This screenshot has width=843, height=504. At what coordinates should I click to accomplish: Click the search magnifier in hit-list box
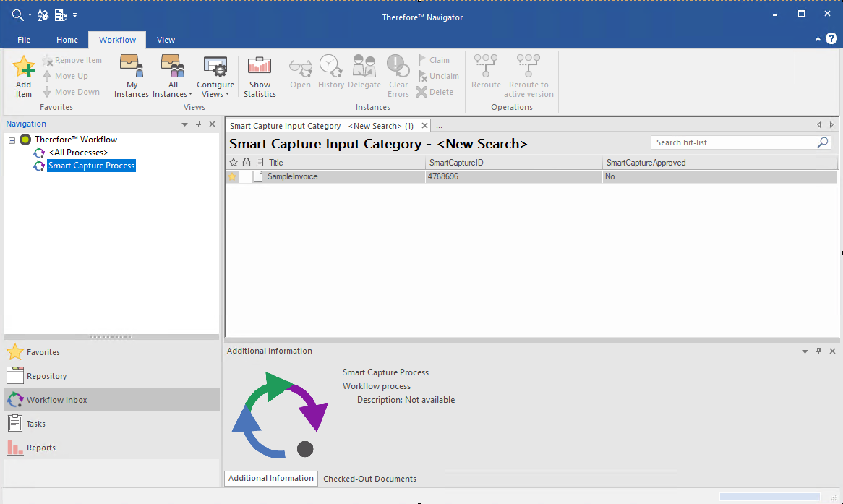pyautogui.click(x=823, y=142)
